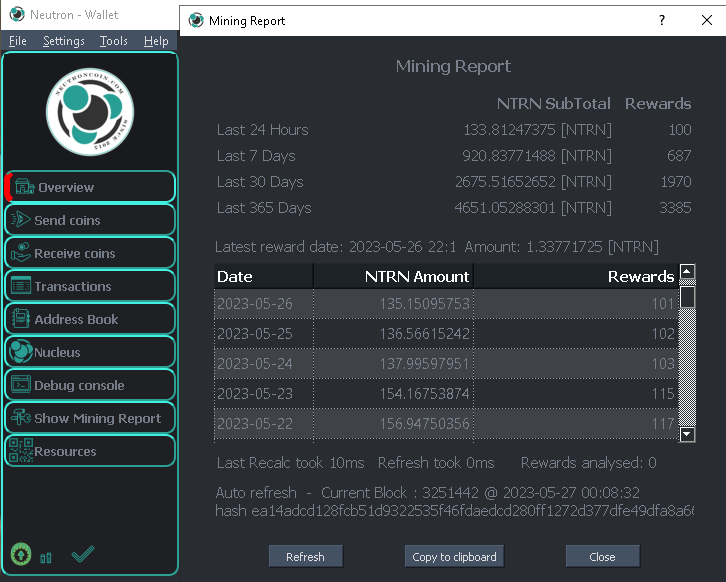Click the Address Book notebook icon
This screenshot has height=582, width=726.
point(21,319)
